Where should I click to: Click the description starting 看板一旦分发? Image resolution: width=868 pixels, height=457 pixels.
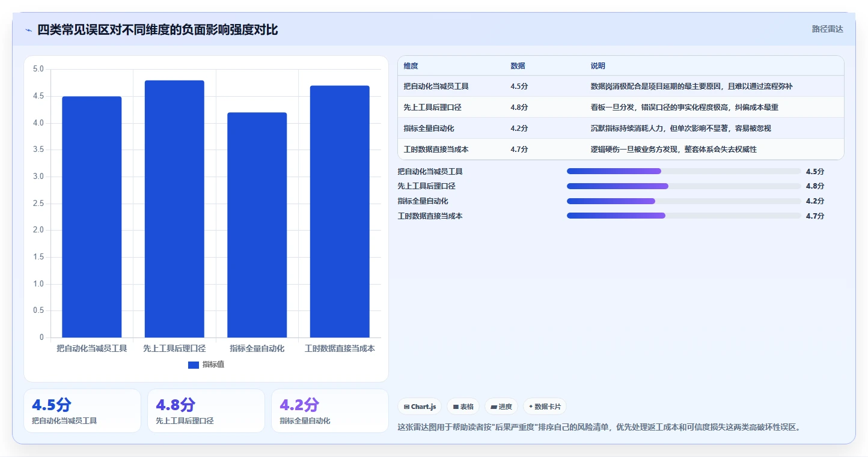tap(685, 107)
